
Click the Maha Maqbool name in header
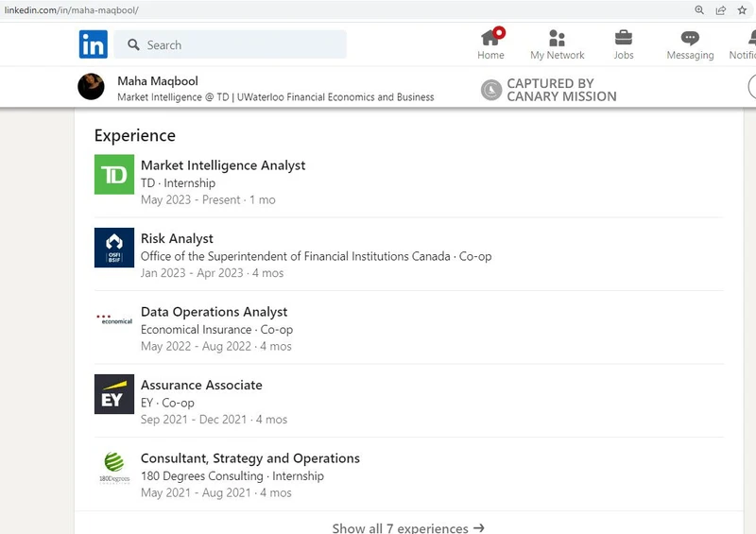click(x=158, y=80)
